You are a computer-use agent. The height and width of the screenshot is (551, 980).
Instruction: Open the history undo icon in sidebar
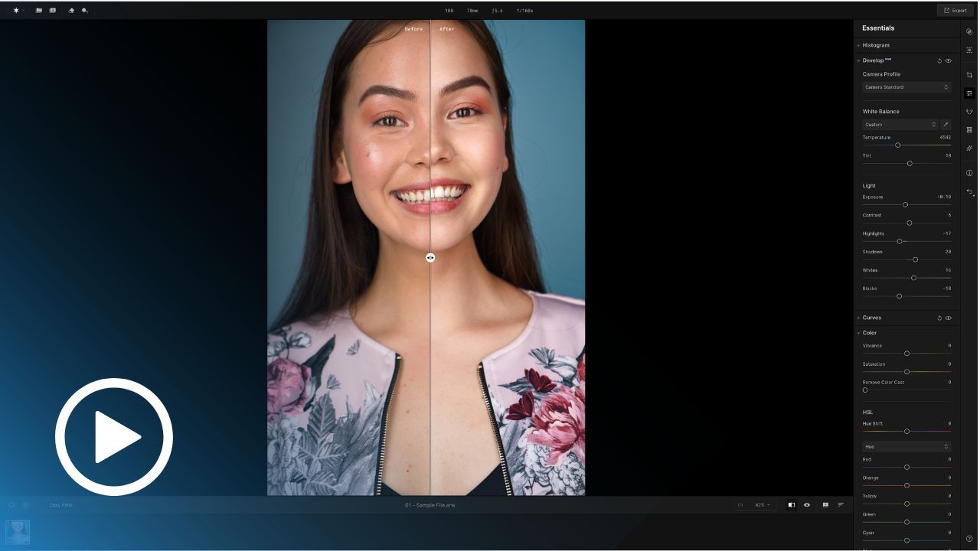969,191
